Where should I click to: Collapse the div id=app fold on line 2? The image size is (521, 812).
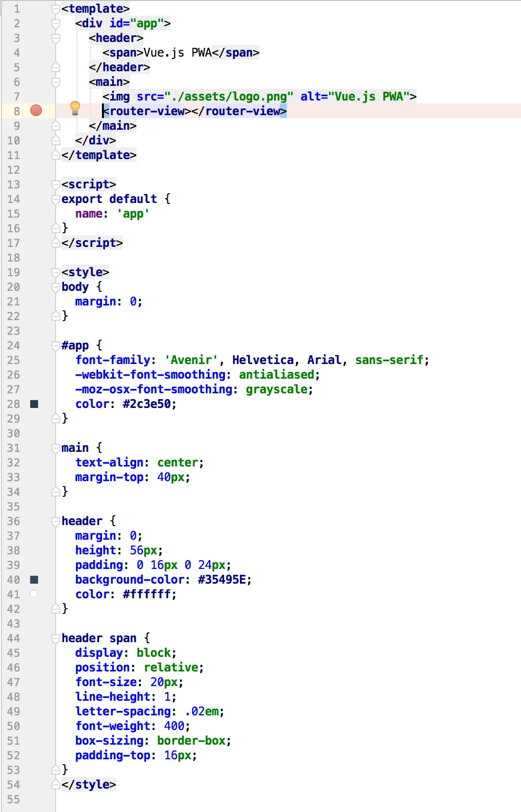pos(56,23)
